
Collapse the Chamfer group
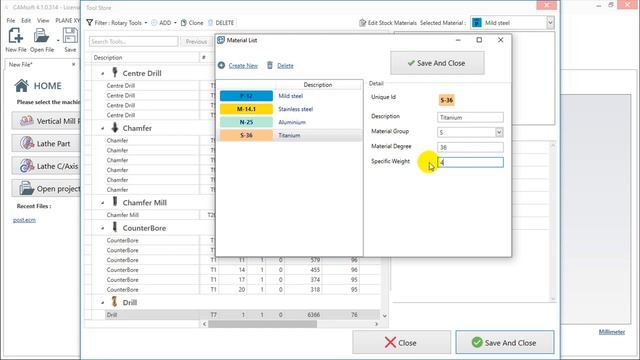point(103,128)
